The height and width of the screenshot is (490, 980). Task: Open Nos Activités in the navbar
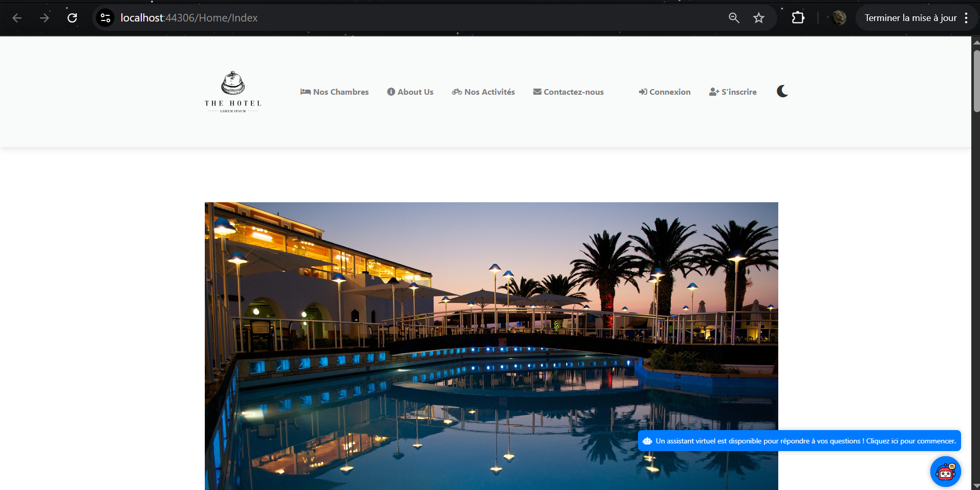[x=483, y=92]
